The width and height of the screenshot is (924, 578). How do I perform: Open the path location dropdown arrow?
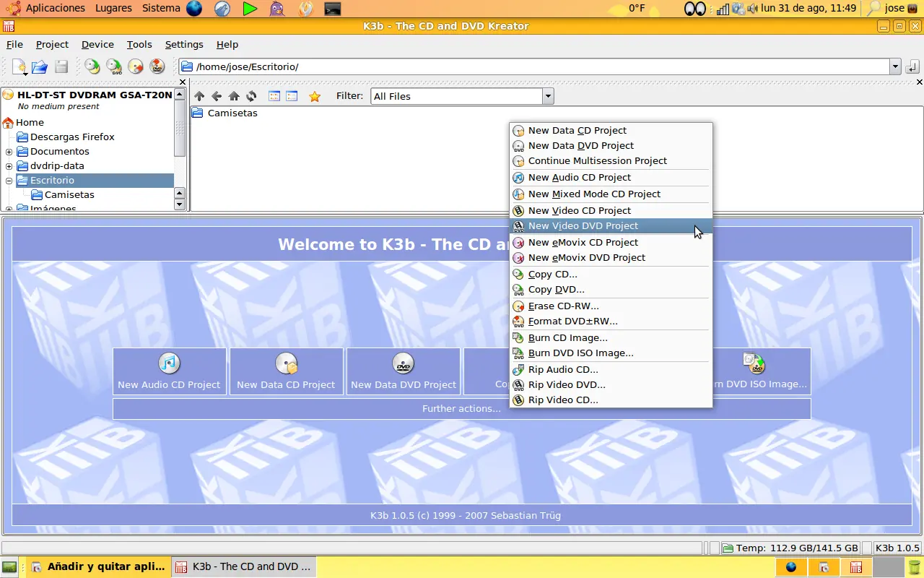click(x=896, y=67)
